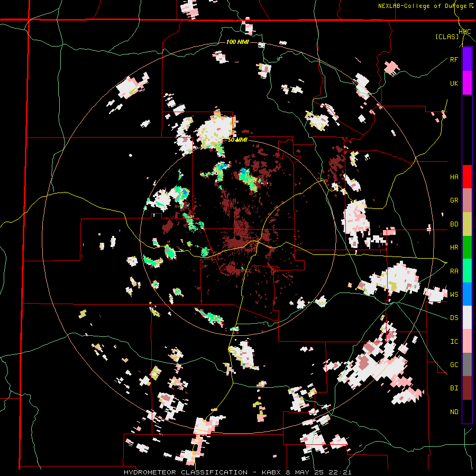The width and height of the screenshot is (476, 476).
Task: Click the IC legend label
Action: coord(454,342)
